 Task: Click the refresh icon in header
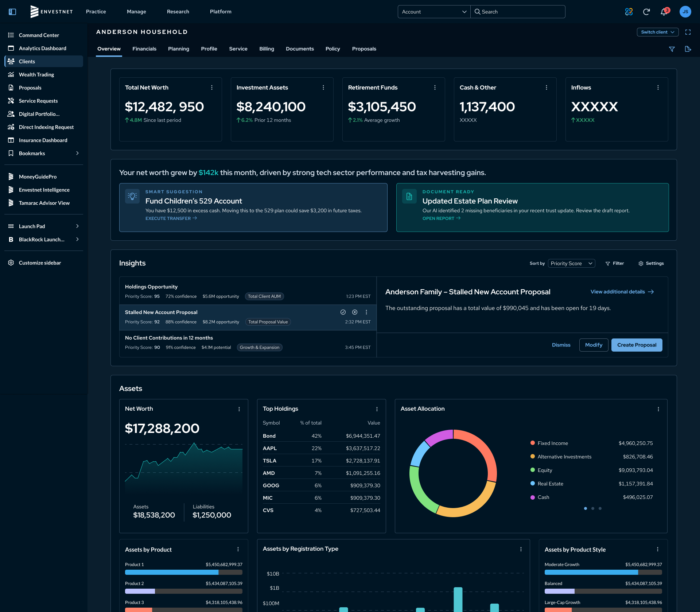pyautogui.click(x=646, y=12)
